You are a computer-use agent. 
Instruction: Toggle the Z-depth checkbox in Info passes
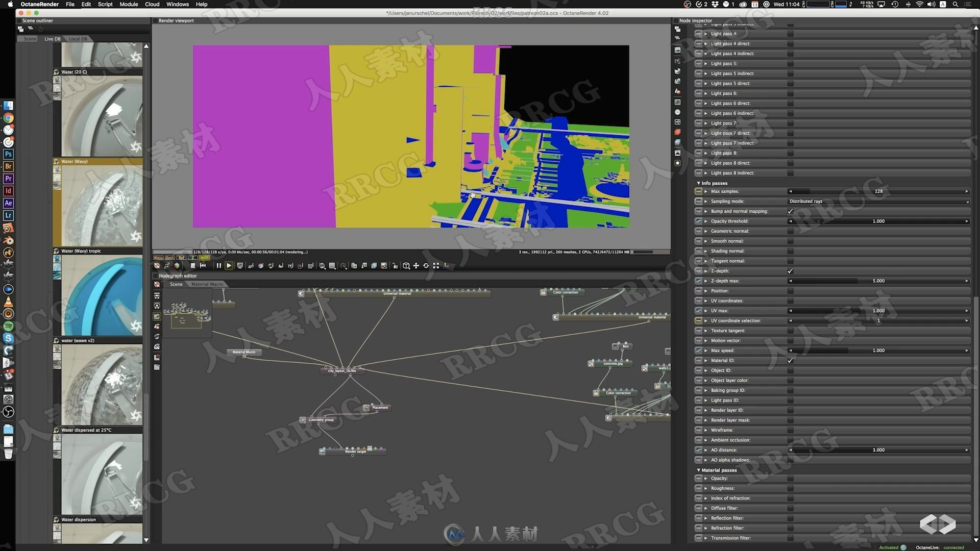point(791,270)
